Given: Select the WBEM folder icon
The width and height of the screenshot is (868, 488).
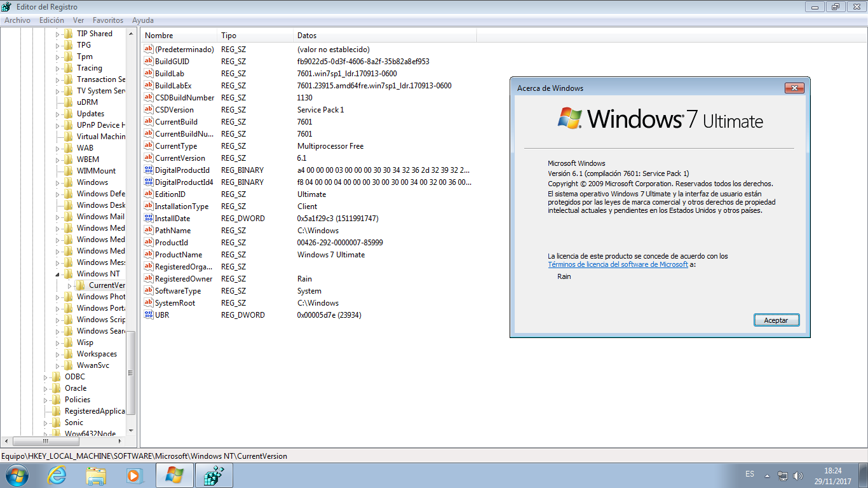Looking at the screenshot, I should pos(68,159).
